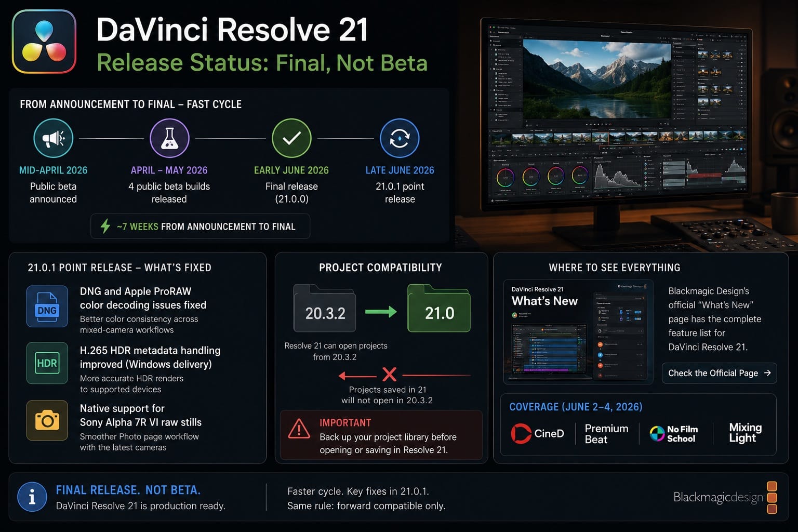
Task: Click the ~7 weeks from announcement badge
Action: pos(200,227)
